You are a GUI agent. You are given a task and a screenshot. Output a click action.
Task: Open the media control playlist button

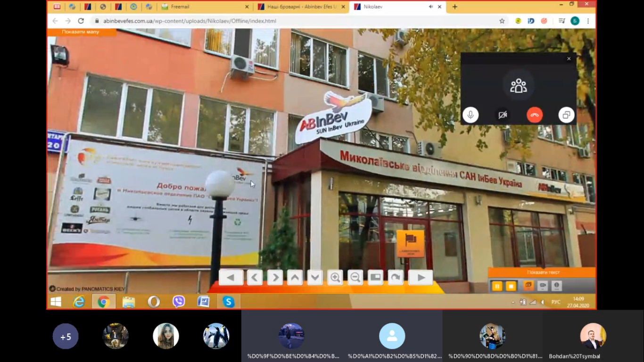[561, 21]
